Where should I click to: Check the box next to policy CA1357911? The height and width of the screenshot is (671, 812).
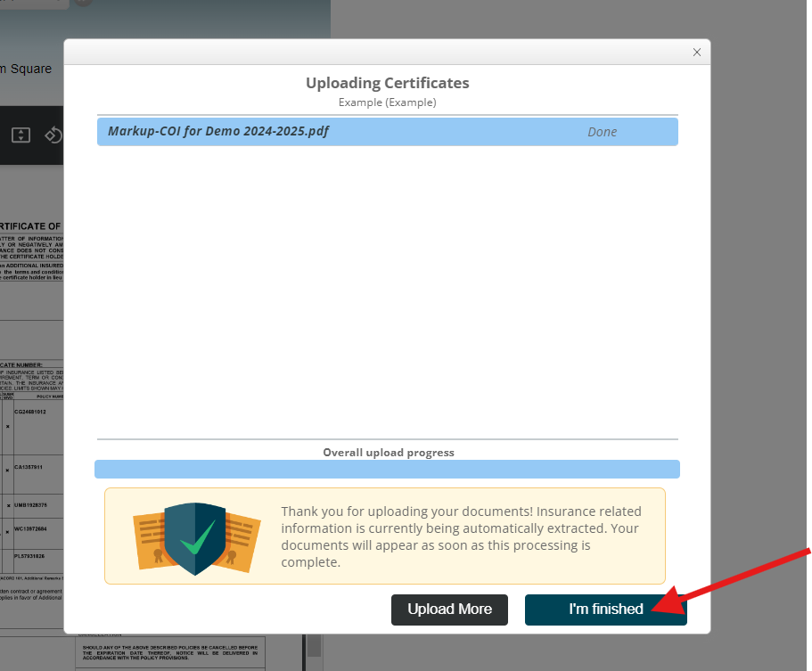tap(7, 470)
